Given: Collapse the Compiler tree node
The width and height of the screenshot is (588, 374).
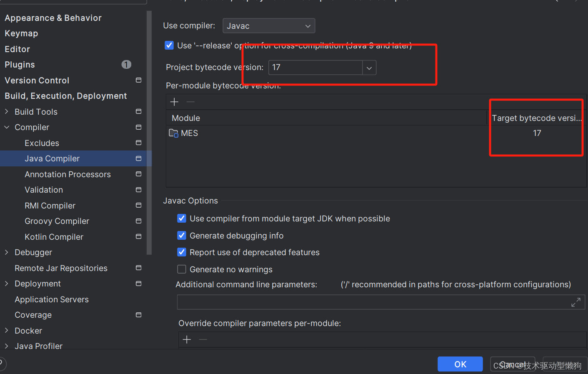Looking at the screenshot, I should click(7, 127).
